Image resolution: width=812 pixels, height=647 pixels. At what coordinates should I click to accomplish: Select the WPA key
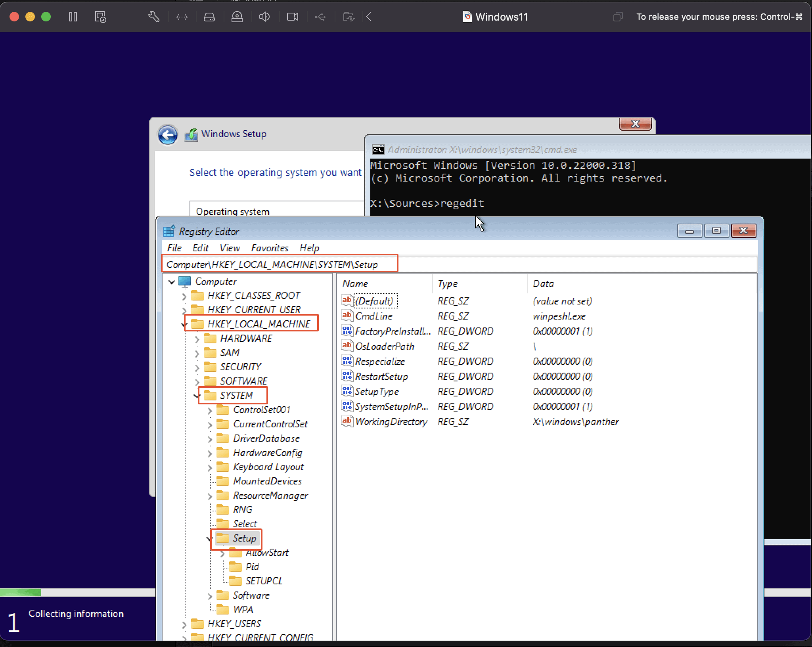(x=243, y=610)
